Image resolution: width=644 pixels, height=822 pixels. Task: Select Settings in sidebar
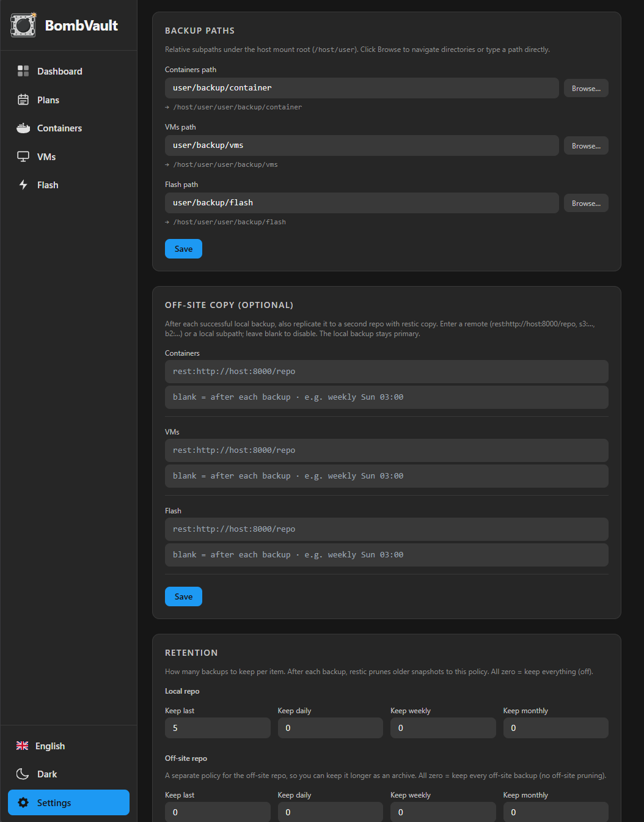pyautogui.click(x=68, y=802)
